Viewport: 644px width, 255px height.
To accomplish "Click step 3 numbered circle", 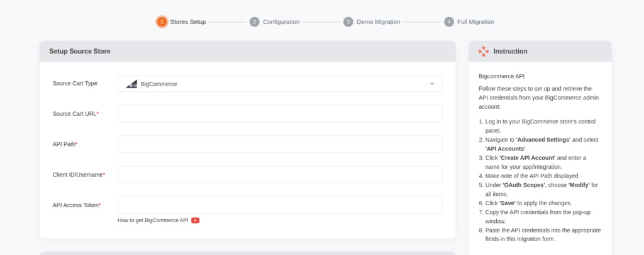I will point(348,22).
